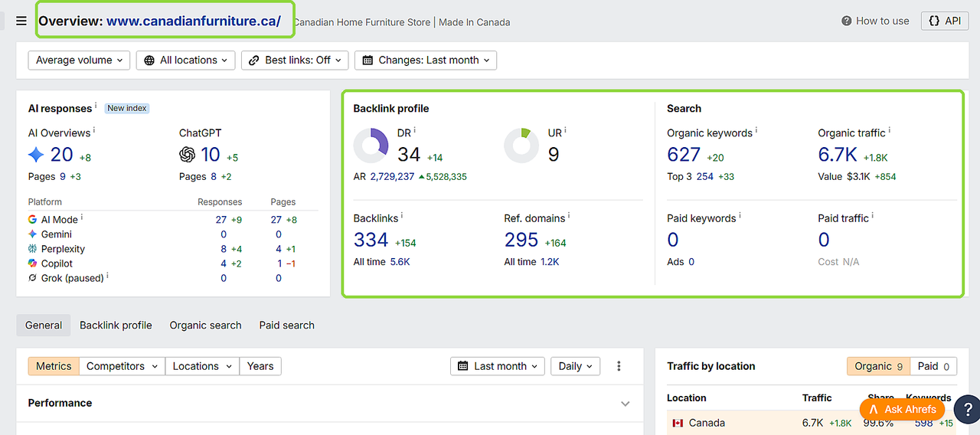Switch to the Organic search tab
This screenshot has width=980, height=435.
[x=205, y=325]
